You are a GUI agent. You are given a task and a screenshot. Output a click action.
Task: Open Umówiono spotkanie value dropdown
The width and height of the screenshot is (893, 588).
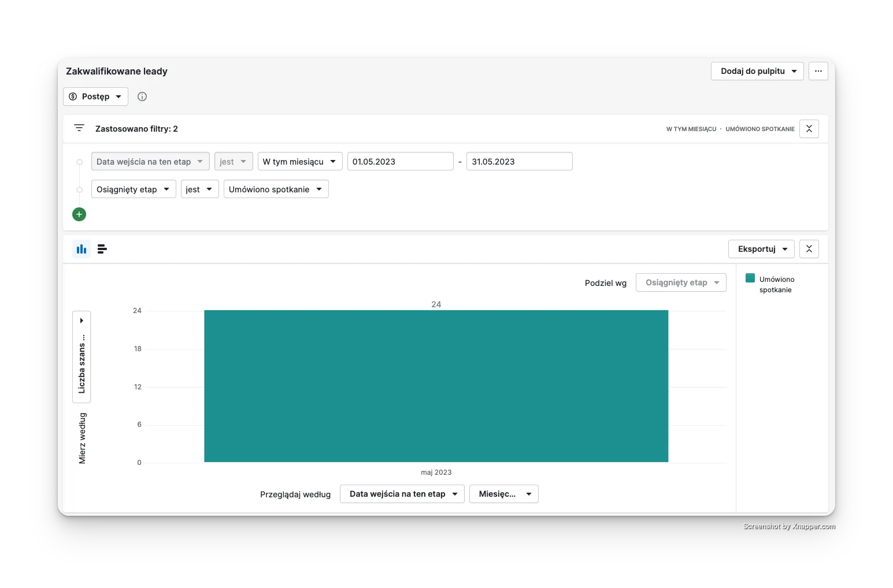tap(276, 189)
